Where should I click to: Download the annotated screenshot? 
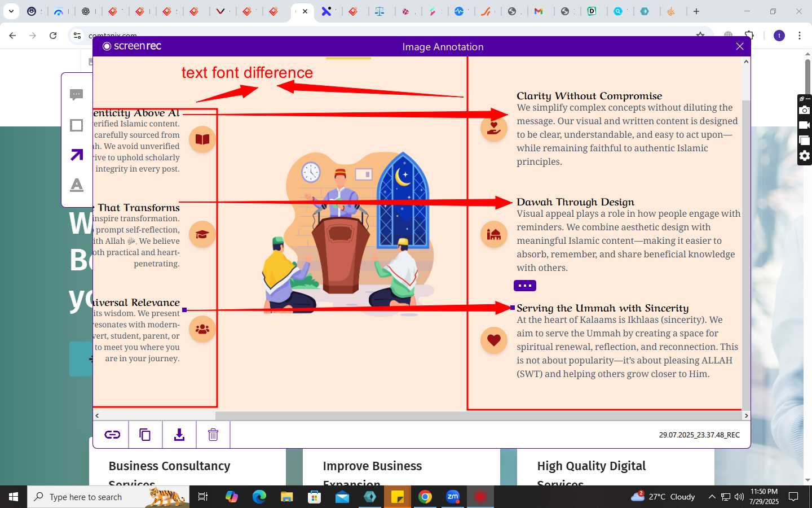tap(179, 435)
